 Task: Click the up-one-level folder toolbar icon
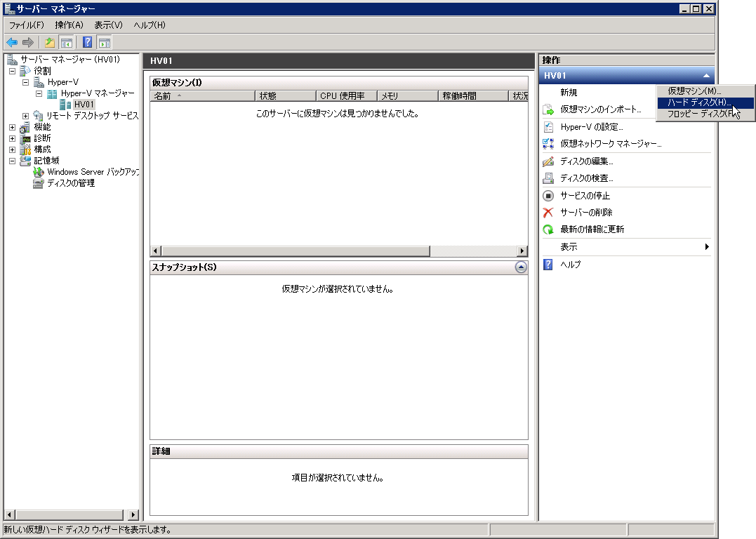[x=50, y=42]
